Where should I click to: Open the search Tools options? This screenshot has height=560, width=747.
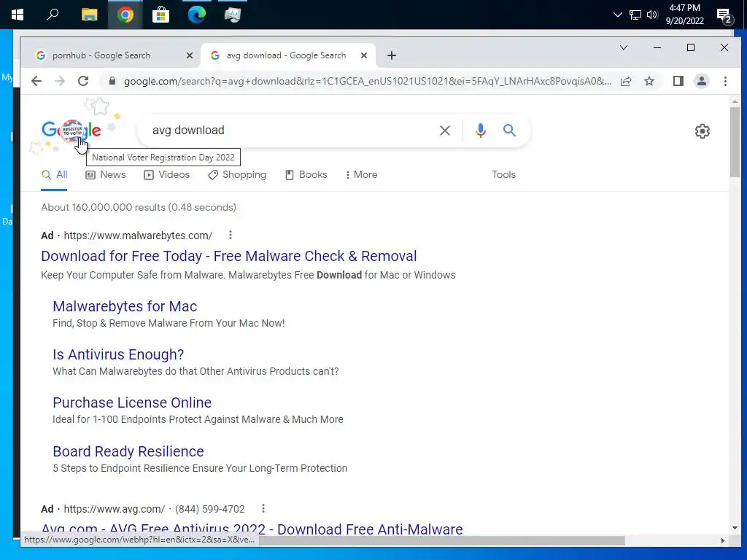pyautogui.click(x=503, y=175)
